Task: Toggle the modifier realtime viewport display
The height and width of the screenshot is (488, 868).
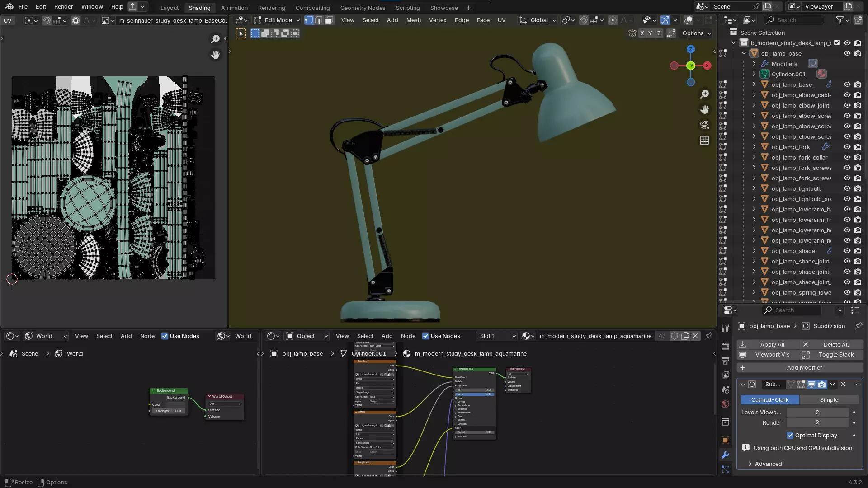Action: pyautogui.click(x=811, y=385)
